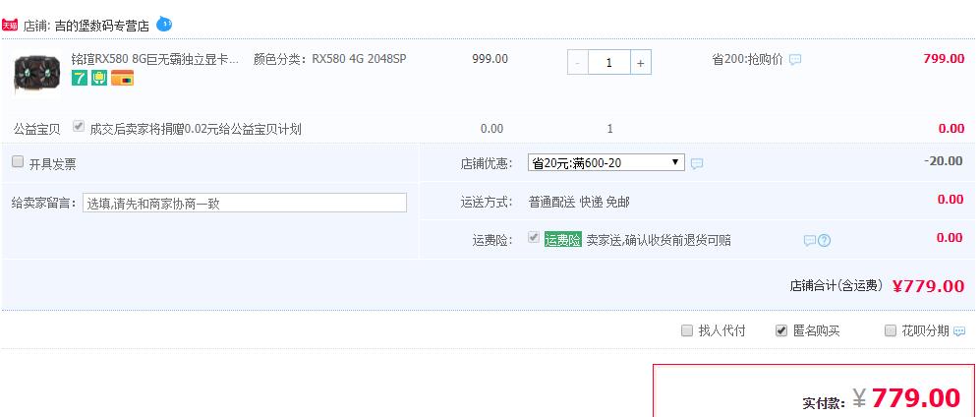Click the 省200:抢购价 promotion text
This screenshot has width=980, height=417.
tap(747, 60)
